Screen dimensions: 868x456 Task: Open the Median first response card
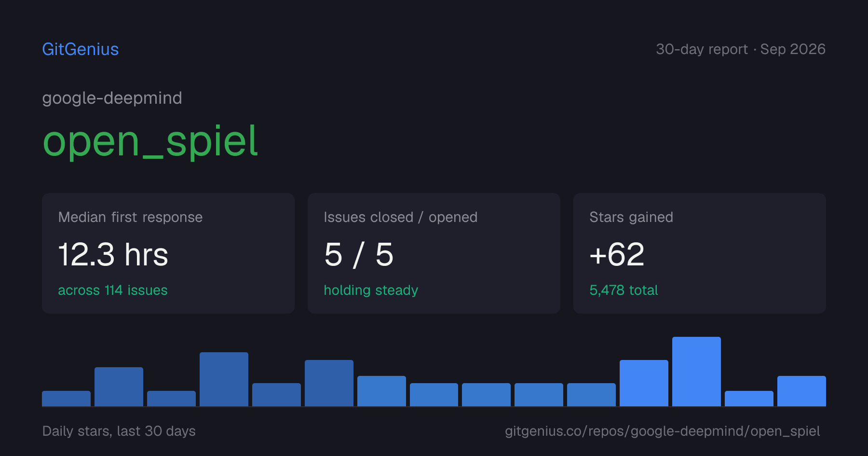point(168,253)
